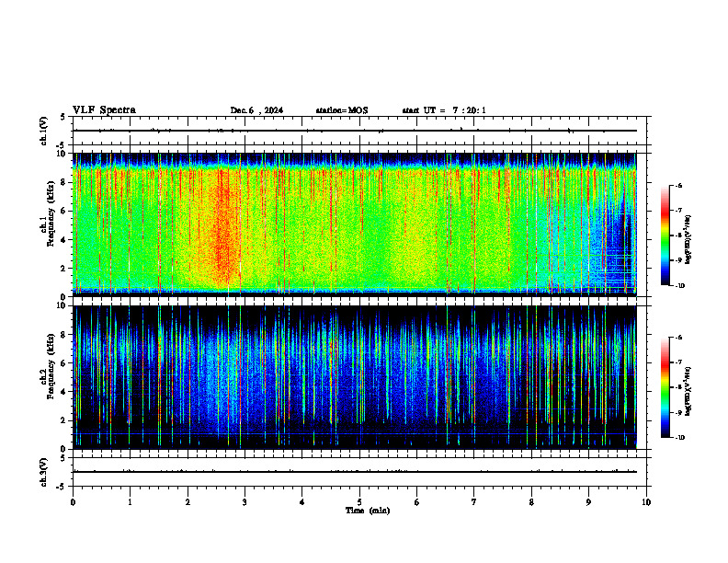Click the "ch.3(V)" waveform axis label
728x563 pixels.
click(44, 472)
